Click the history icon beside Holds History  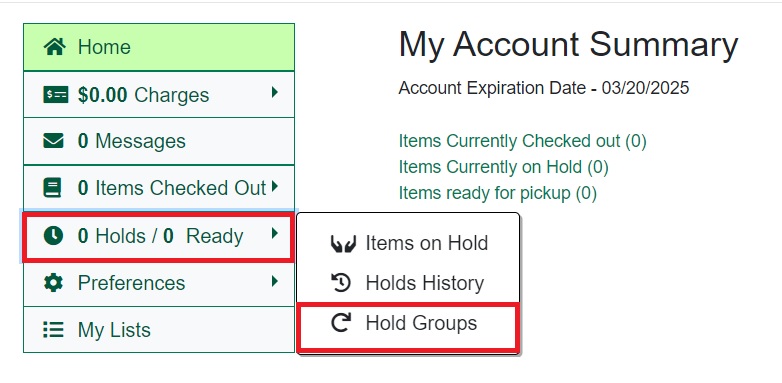[341, 283]
